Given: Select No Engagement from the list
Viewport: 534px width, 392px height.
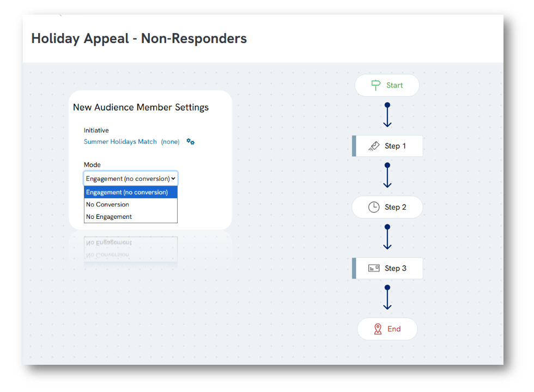Looking at the screenshot, I should pos(108,216).
